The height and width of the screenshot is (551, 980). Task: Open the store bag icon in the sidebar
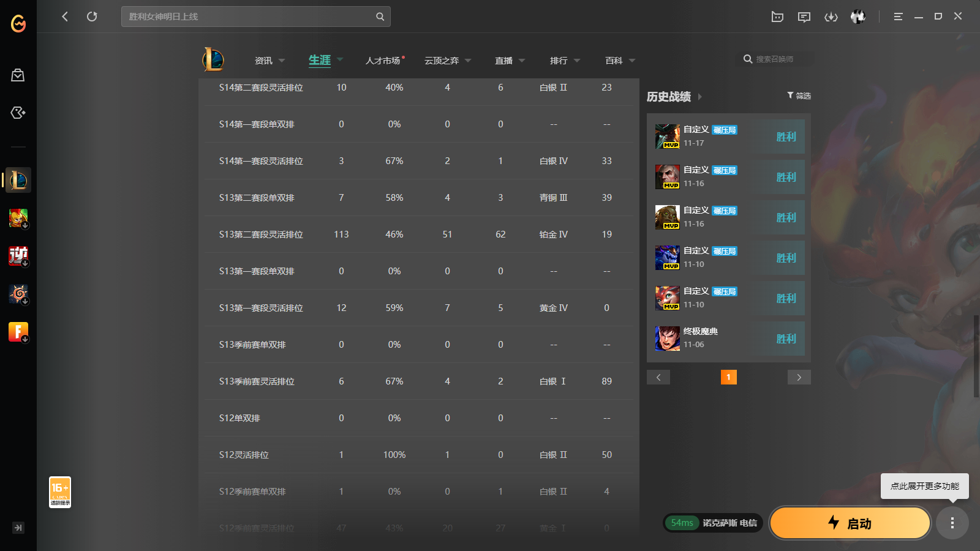(x=18, y=75)
